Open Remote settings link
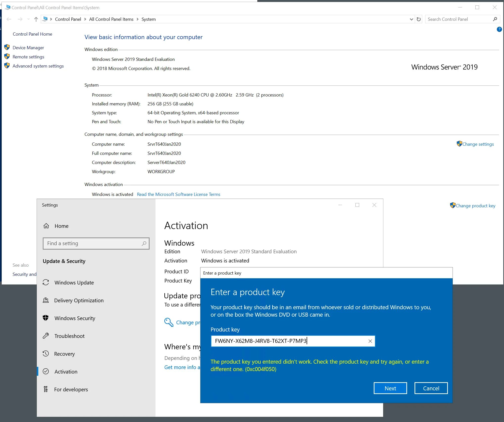The height and width of the screenshot is (422, 504). pos(28,57)
